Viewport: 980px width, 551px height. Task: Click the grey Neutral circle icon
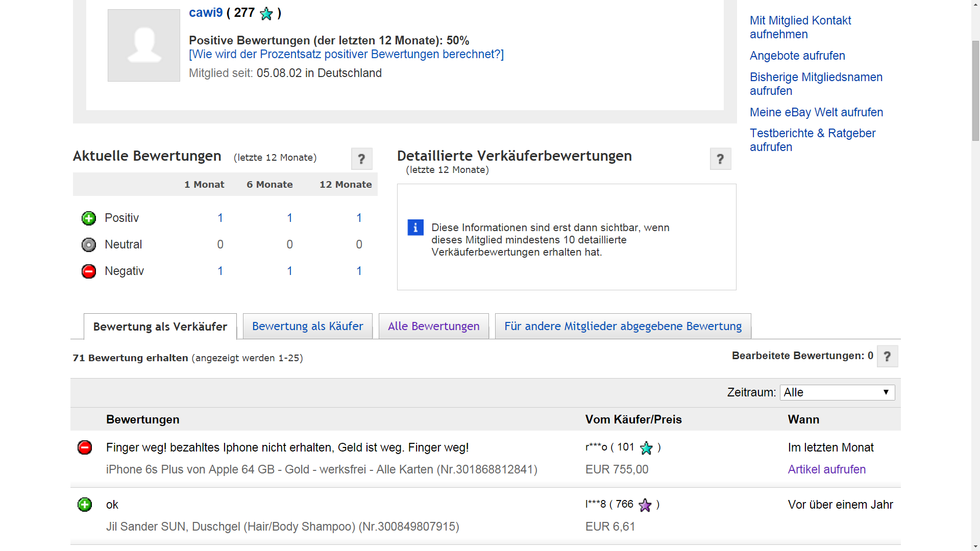(89, 245)
